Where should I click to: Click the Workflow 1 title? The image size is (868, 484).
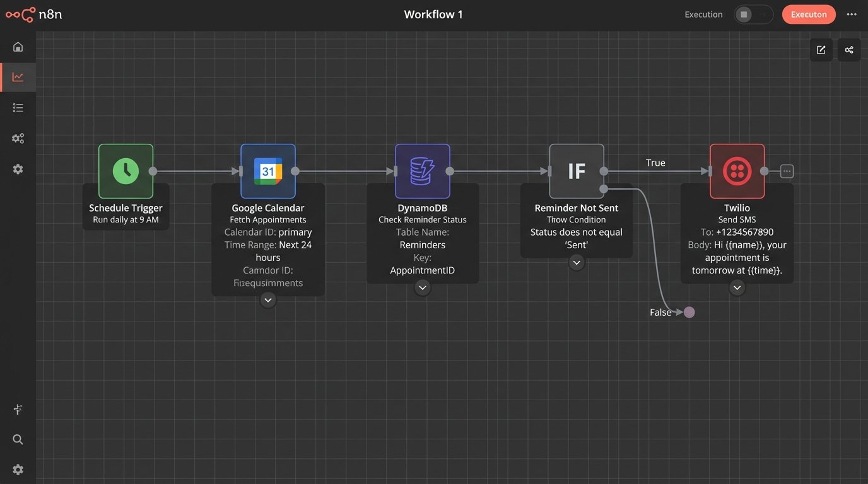[433, 14]
